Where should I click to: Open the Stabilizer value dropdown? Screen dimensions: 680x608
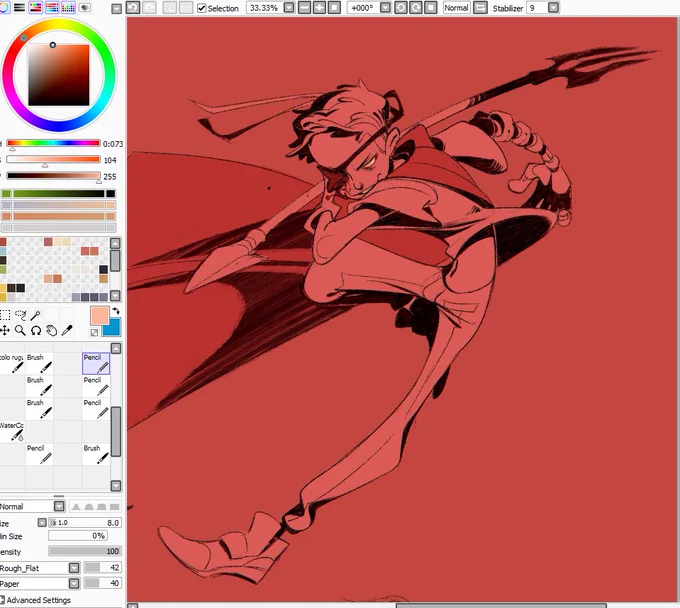553,8
